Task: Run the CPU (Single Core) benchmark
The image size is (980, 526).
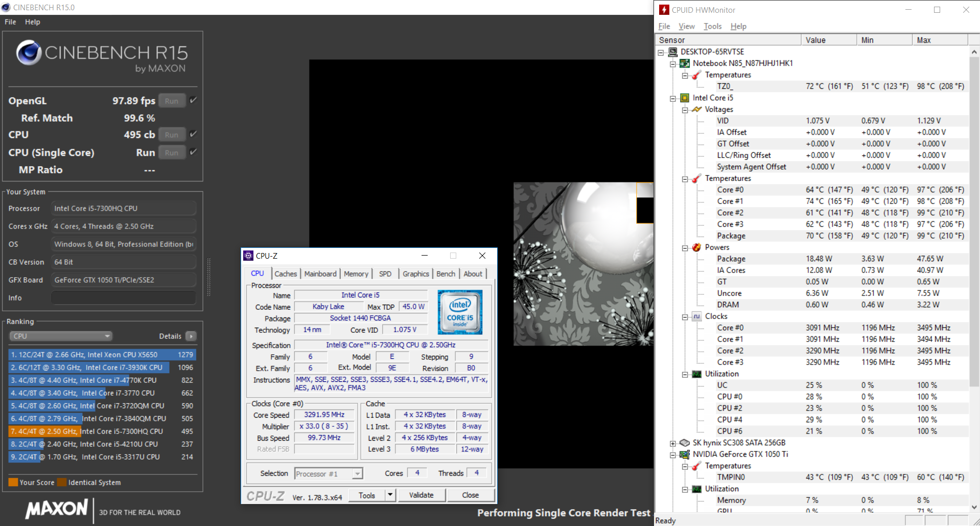Action: 172,152
